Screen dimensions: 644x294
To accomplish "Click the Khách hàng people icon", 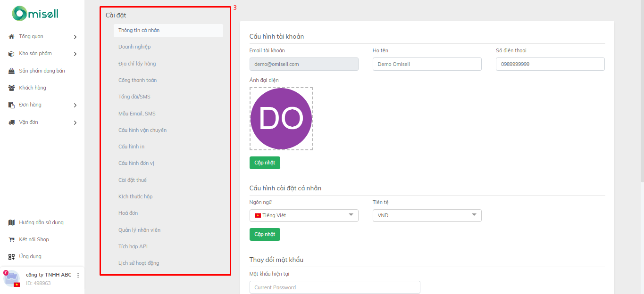I will tap(11, 88).
